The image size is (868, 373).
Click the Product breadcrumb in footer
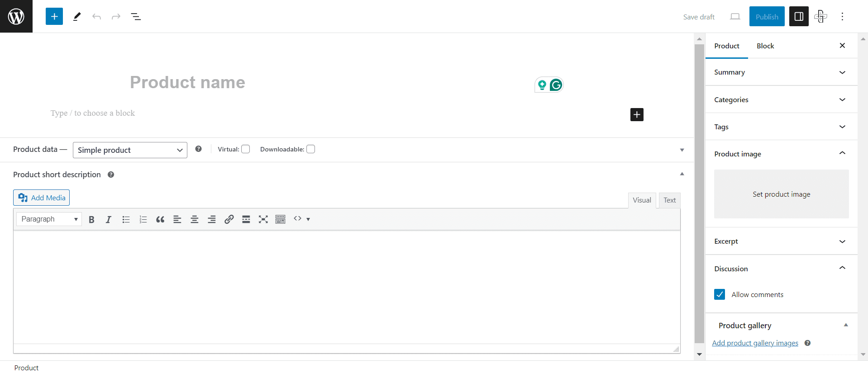[26, 368]
